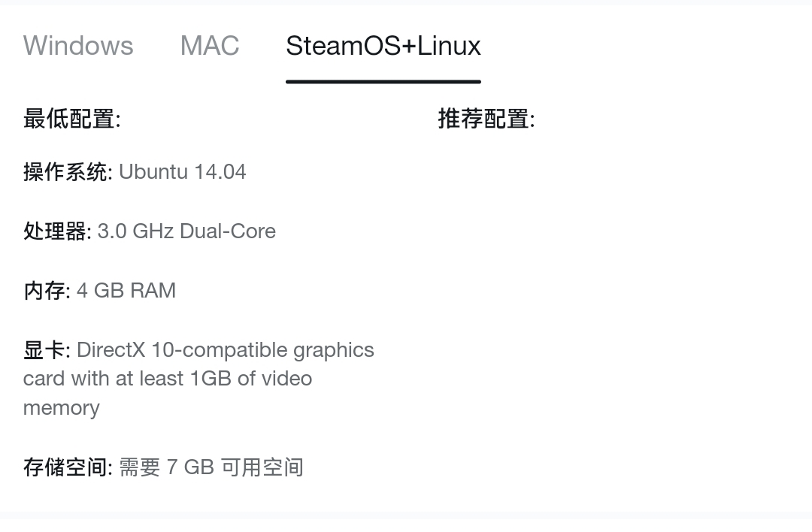Screen dimensions: 812x532
Task: Click the line mentioning 1GB of video
Action: 167,379
